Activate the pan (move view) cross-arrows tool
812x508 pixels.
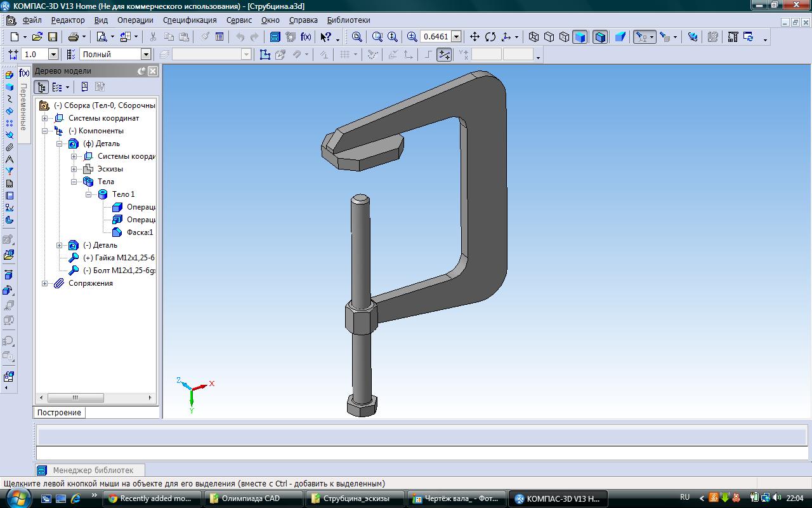pyautogui.click(x=475, y=37)
